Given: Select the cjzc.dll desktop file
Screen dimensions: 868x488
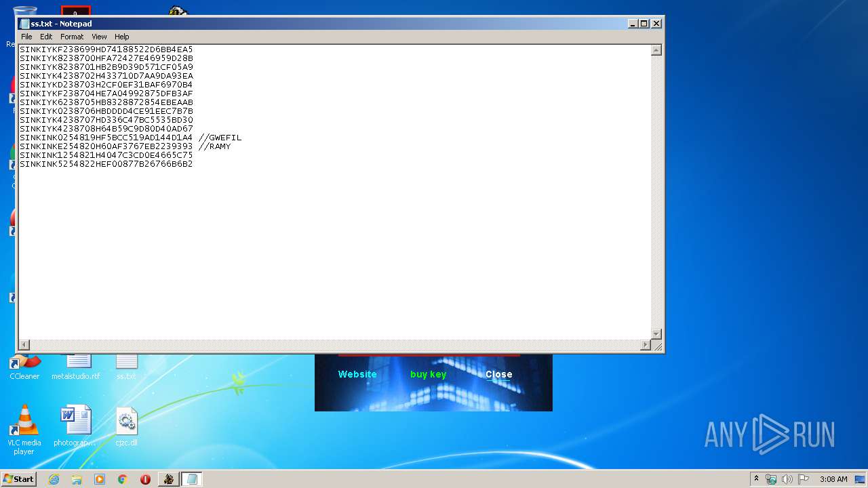Looking at the screenshot, I should click(x=126, y=426).
